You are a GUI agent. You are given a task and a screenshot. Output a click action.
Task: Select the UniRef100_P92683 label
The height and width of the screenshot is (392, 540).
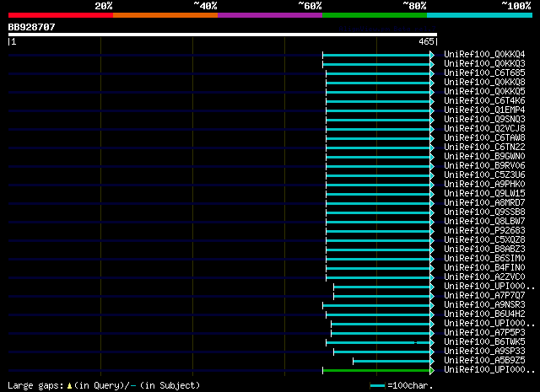pyautogui.click(x=484, y=231)
